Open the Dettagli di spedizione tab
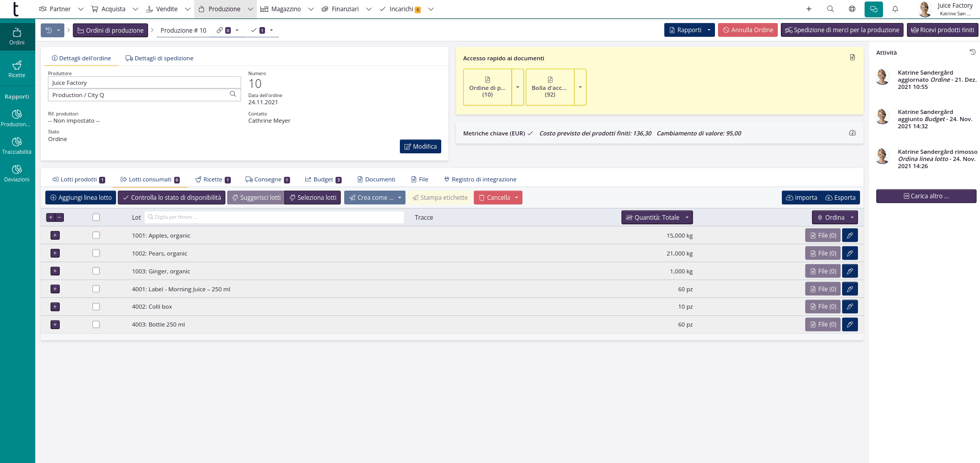The image size is (980, 463). click(x=159, y=58)
